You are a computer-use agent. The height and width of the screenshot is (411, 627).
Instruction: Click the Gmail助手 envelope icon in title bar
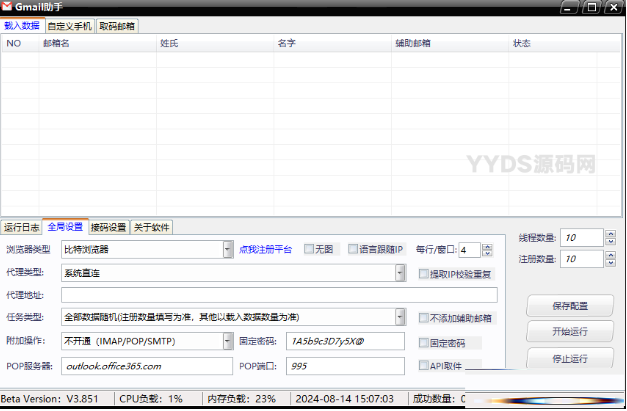7,6
